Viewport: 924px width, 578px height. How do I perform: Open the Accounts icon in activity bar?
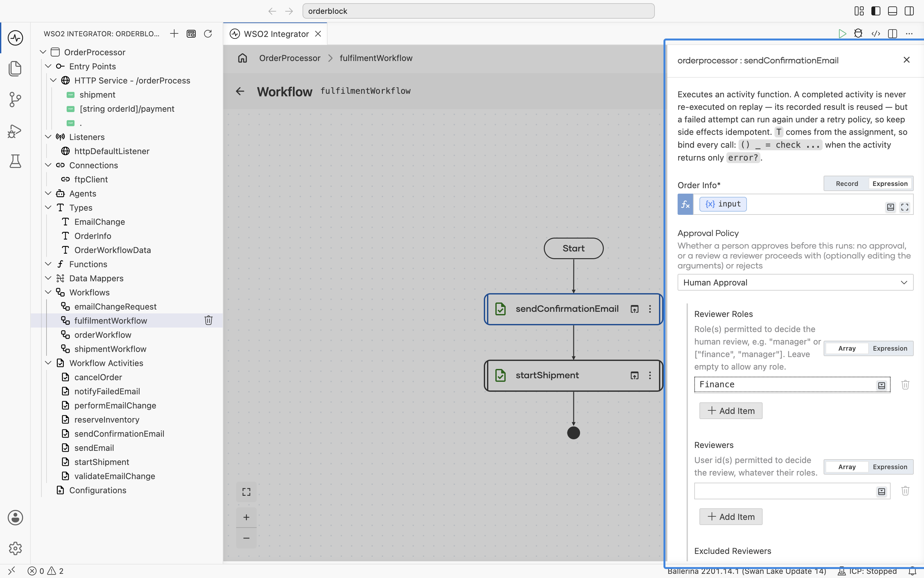15,518
